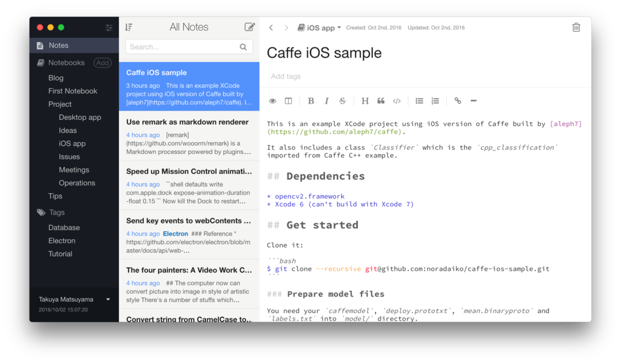
Task: Open Use remark as markdown renderer note
Action: click(189, 136)
